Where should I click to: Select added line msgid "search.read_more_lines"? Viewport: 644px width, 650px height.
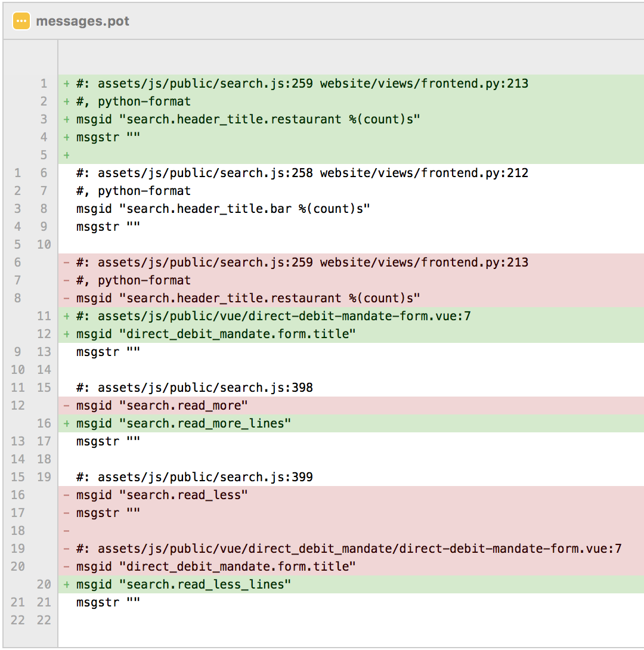click(184, 423)
